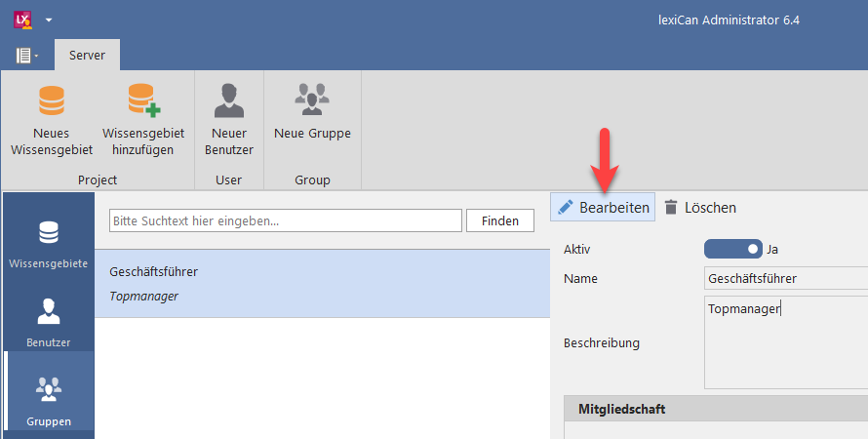Open the quick access toolbar dropdown arrow
The height and width of the screenshot is (439, 868).
(x=49, y=20)
